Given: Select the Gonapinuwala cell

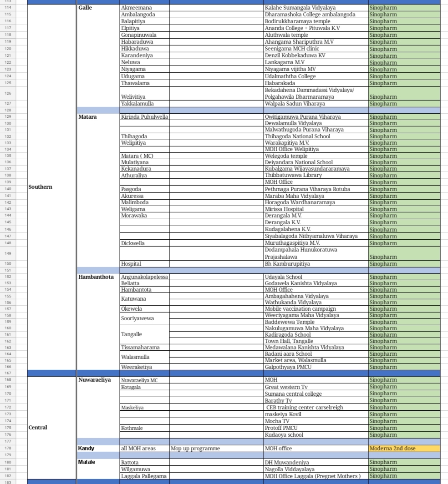Looking at the screenshot, I should 144,35.
